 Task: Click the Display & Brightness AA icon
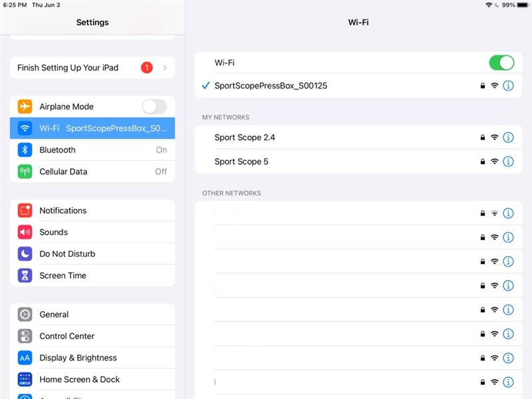pyautogui.click(x=25, y=358)
